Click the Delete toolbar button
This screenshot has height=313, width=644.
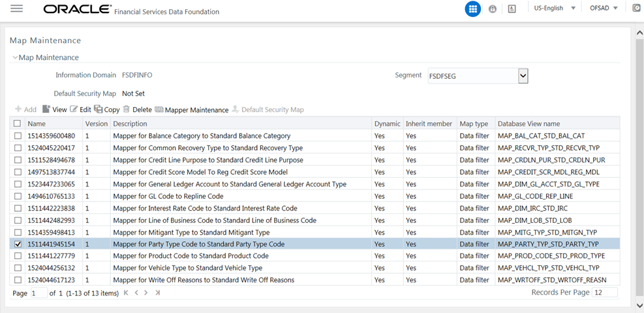pos(138,110)
